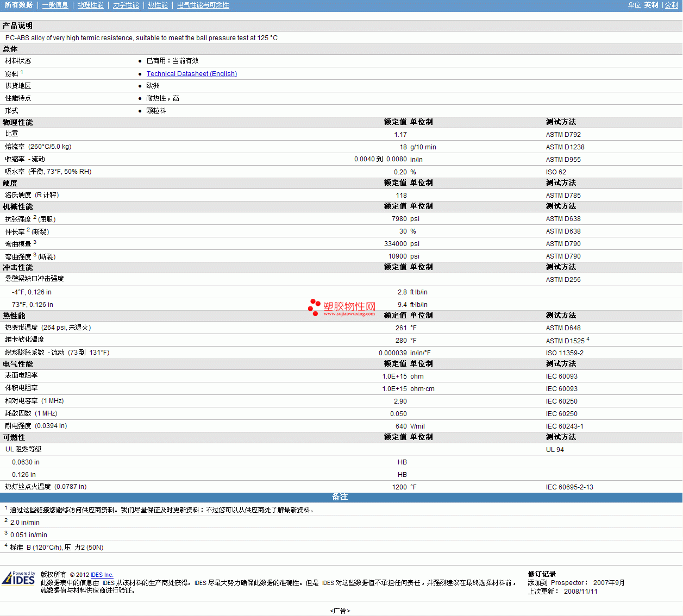Click ASTM D1238 test method text
The height and width of the screenshot is (616, 683).
565,147
